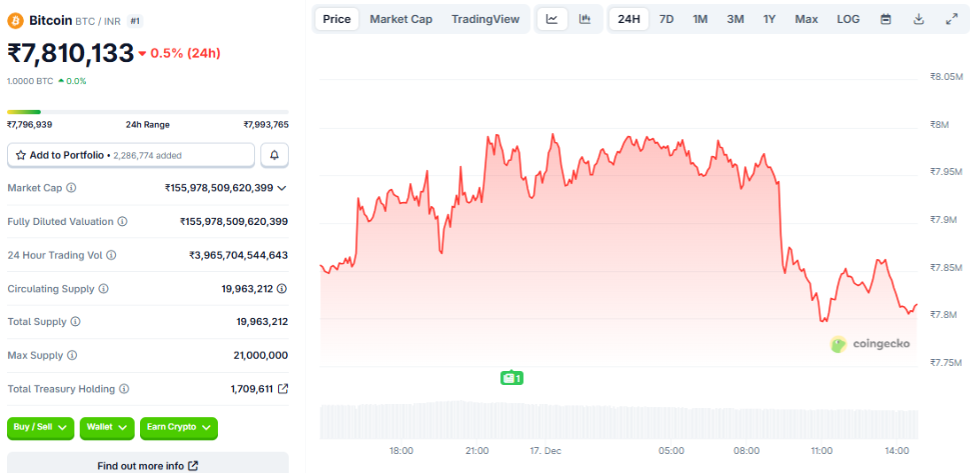Viewport: 970px width, 473px height.
Task: Click the ₹7,993,765 range high value
Action: (266, 124)
